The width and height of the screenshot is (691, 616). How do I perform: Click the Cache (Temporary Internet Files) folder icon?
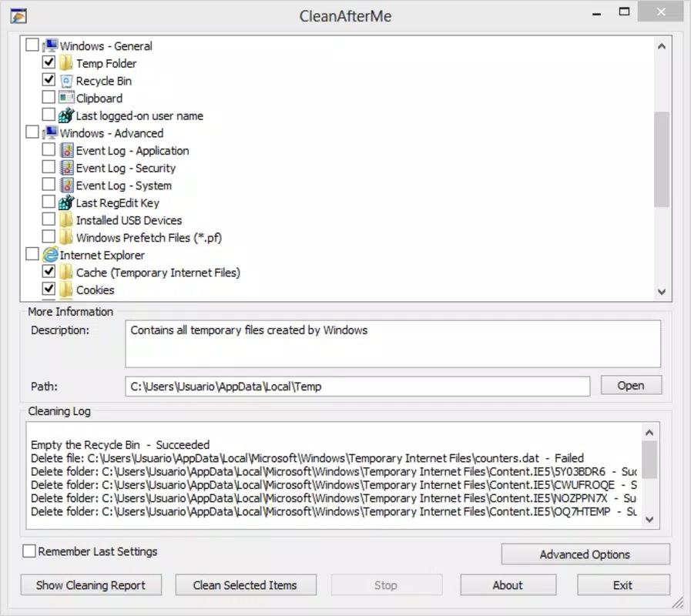point(66,273)
